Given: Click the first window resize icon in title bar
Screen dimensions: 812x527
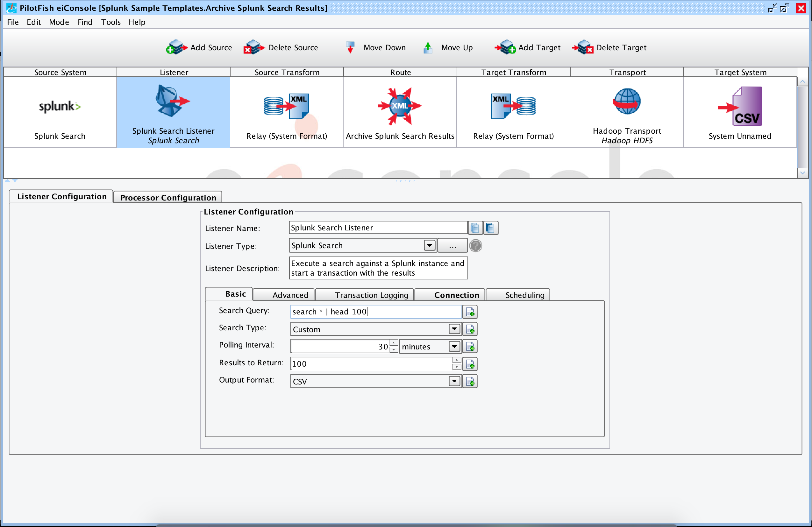Looking at the screenshot, I should click(772, 8).
